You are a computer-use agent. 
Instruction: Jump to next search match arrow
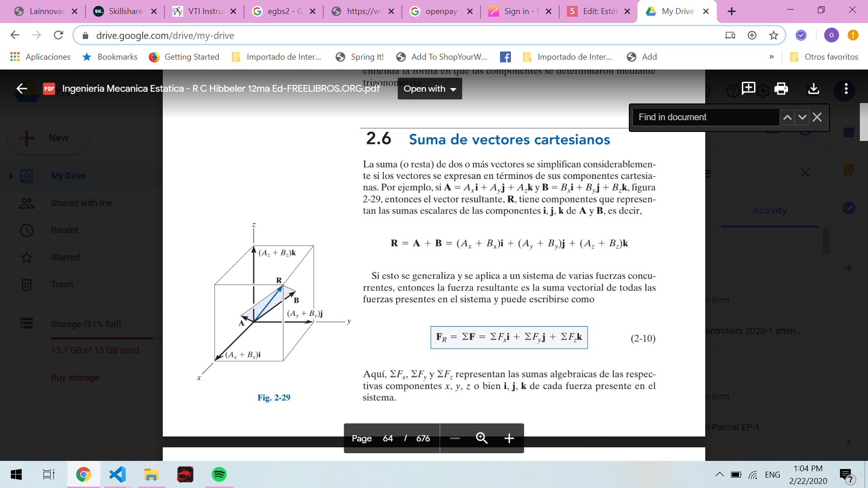(x=802, y=117)
